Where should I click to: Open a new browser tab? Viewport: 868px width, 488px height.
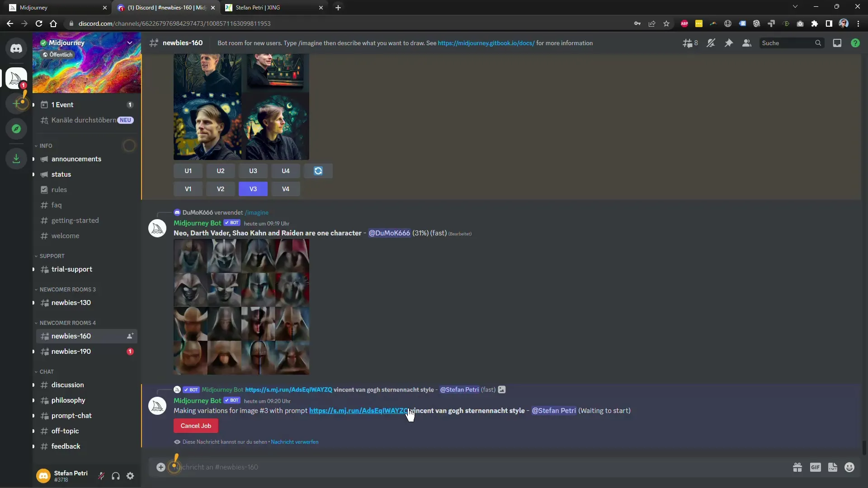(338, 8)
